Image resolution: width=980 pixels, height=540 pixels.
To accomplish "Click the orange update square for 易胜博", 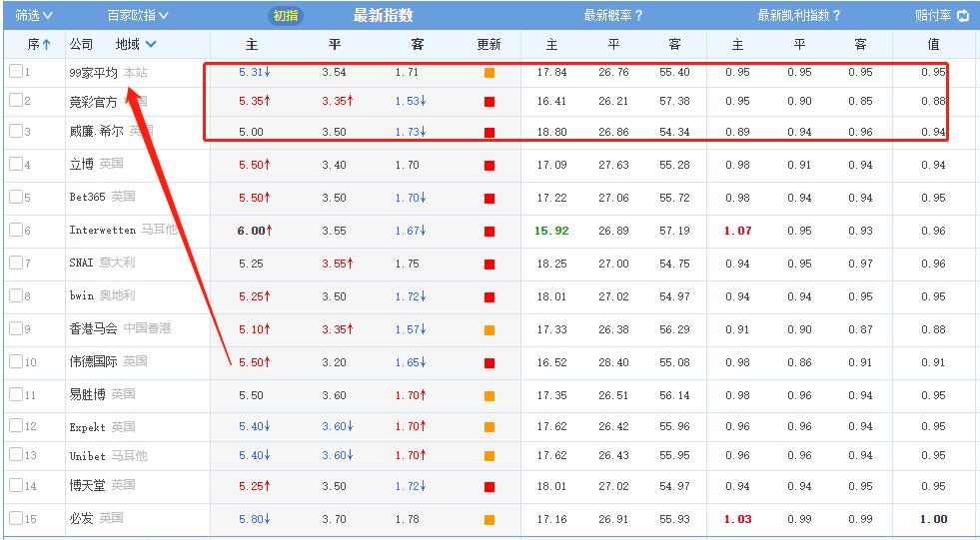I will 490,396.
